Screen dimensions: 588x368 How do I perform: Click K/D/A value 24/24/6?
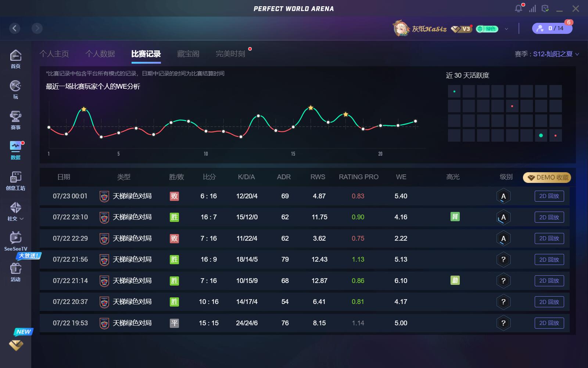click(247, 323)
